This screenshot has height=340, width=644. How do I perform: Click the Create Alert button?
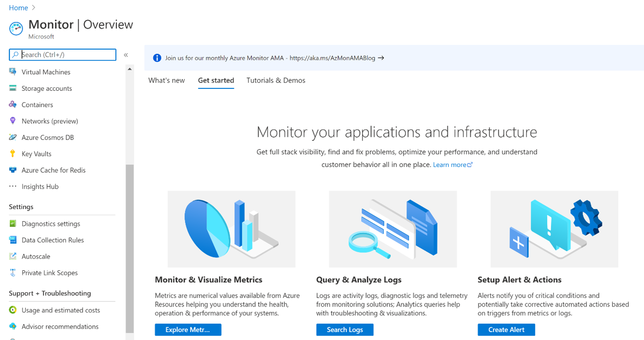click(x=506, y=330)
